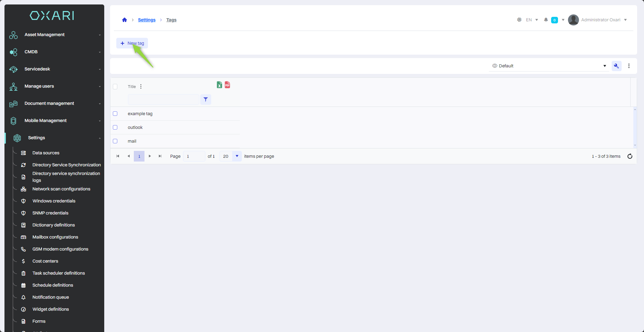
Task: Open the wrench view configuration tool
Action: click(x=616, y=66)
